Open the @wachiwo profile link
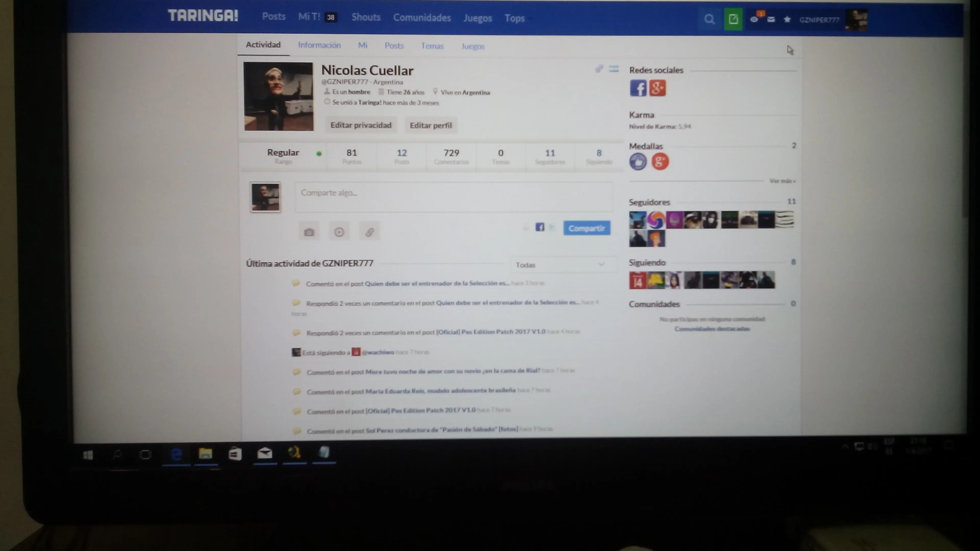Viewport: 980px width, 551px height. pos(378,352)
